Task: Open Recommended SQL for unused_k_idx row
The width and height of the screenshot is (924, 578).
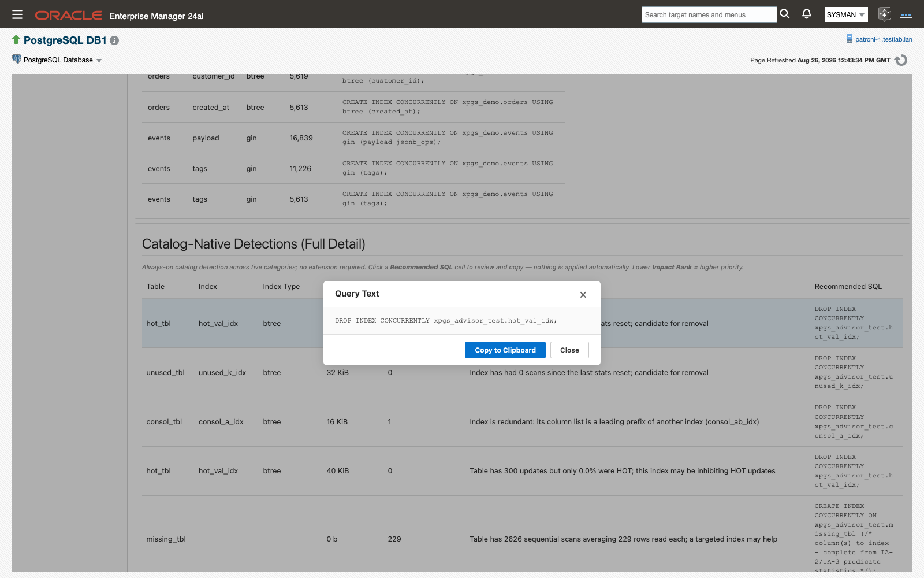Action: pos(854,372)
